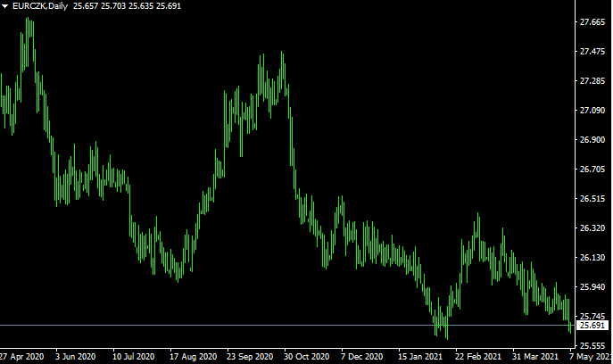The height and width of the screenshot is (364, 613).
Task: Click the 26.320 price axis value
Action: tap(592, 227)
